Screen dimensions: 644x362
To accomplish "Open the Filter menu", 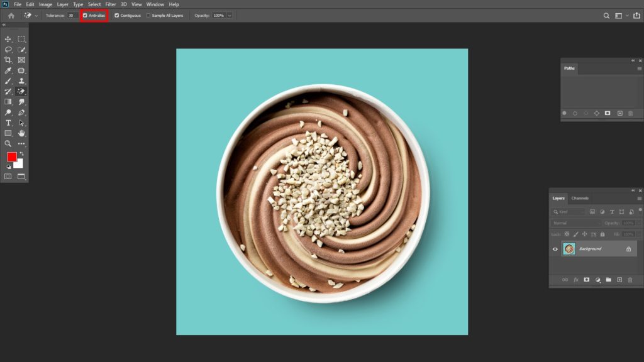I will [x=111, y=4].
